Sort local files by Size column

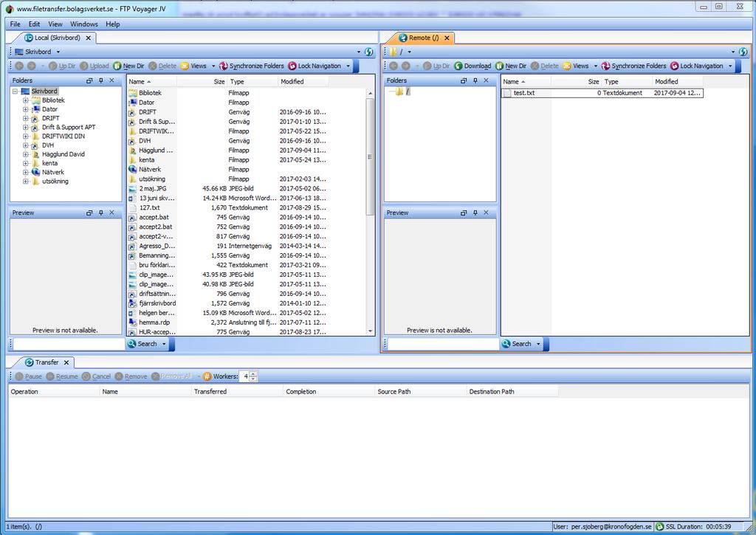click(x=202, y=81)
